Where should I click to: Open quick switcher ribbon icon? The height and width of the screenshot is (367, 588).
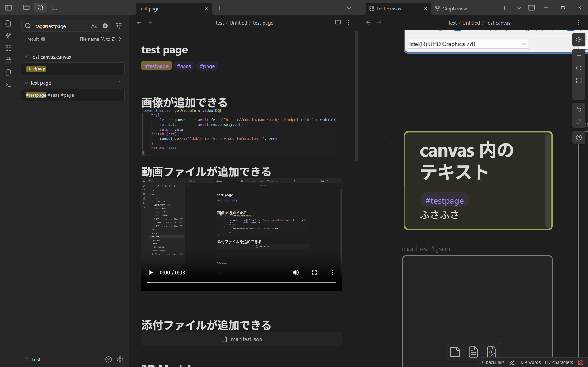[8, 23]
